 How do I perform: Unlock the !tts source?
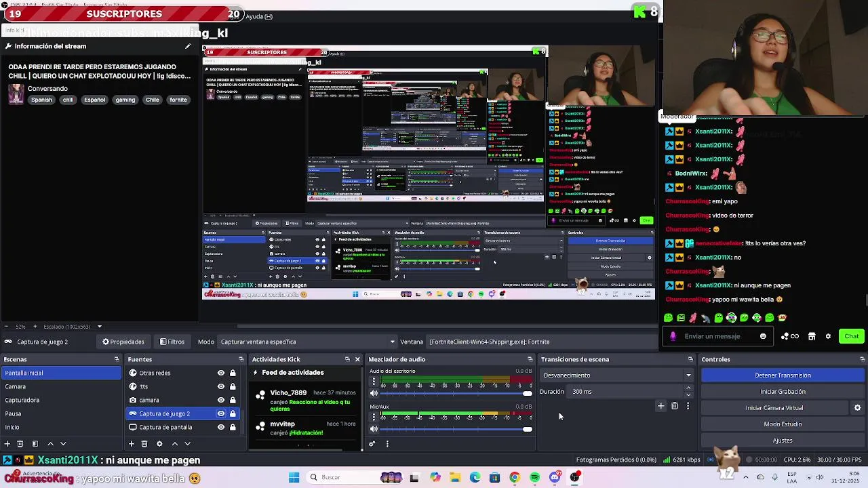click(233, 386)
